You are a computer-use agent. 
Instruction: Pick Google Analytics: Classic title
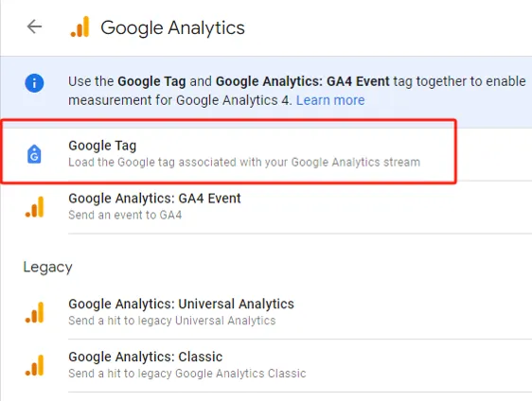pos(145,357)
